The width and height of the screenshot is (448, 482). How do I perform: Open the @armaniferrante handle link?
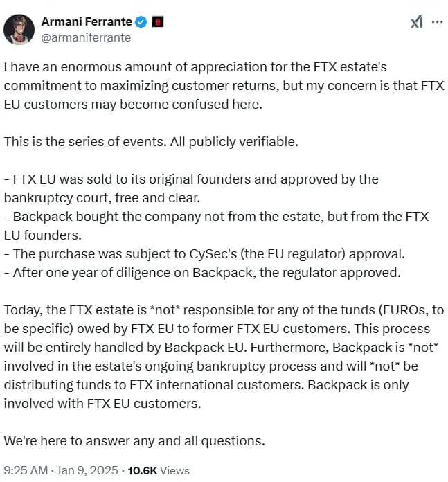(x=87, y=37)
